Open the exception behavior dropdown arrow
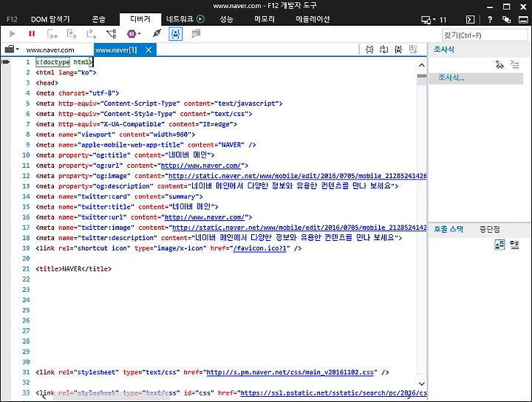This screenshot has width=532, height=402. 139,33
